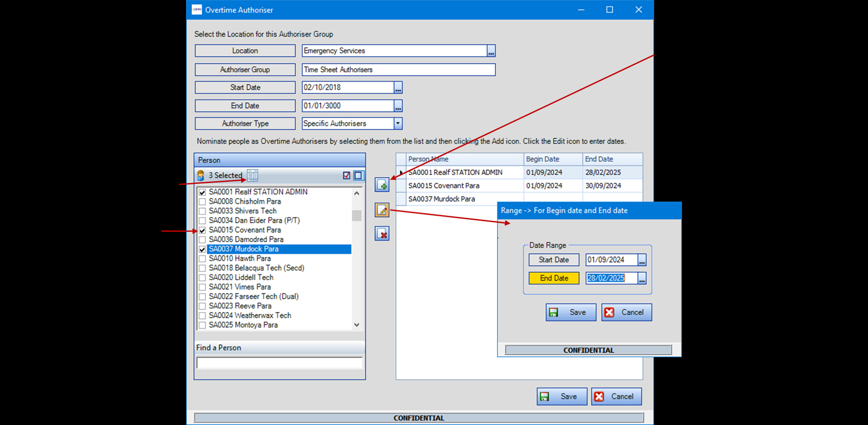Tick the SA0008 Chisholm Para checkbox
Screen dimensions: 868x425
pyautogui.click(x=203, y=202)
